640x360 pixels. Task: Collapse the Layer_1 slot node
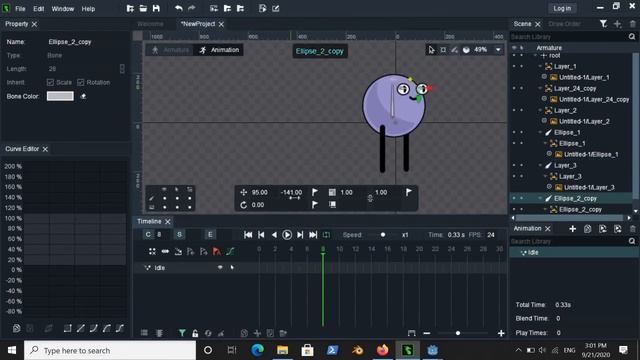pos(540,67)
